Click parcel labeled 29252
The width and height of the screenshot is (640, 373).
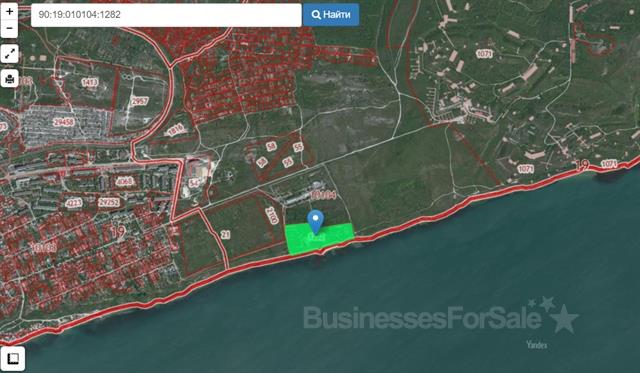[x=109, y=202]
